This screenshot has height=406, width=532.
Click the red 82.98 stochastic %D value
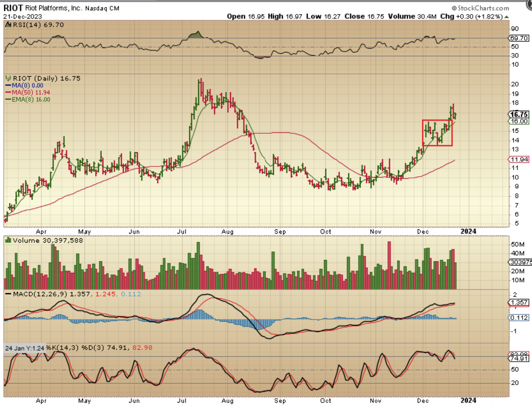[x=142, y=348]
